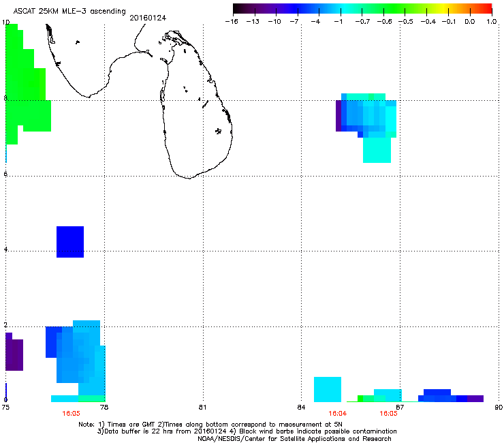Click the red 16:05 time near longitude 87
The height and width of the screenshot is (443, 504).
tap(388, 413)
